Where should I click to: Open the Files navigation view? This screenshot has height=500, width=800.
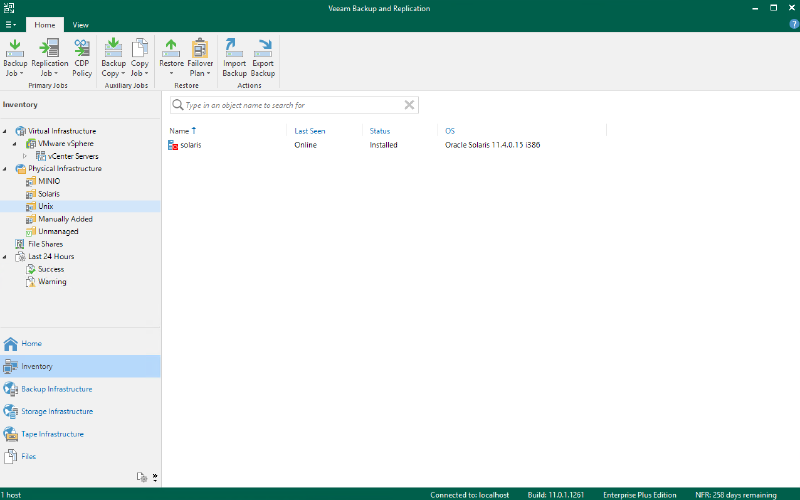tap(80, 456)
